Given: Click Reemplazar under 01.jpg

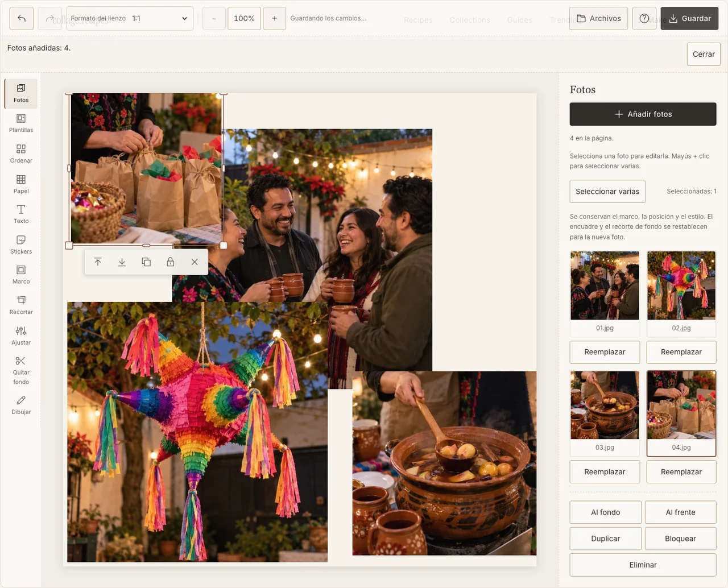Looking at the screenshot, I should tap(605, 352).
